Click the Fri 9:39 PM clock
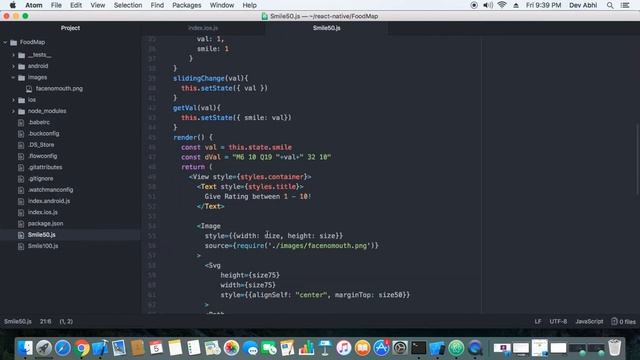 [543, 5]
